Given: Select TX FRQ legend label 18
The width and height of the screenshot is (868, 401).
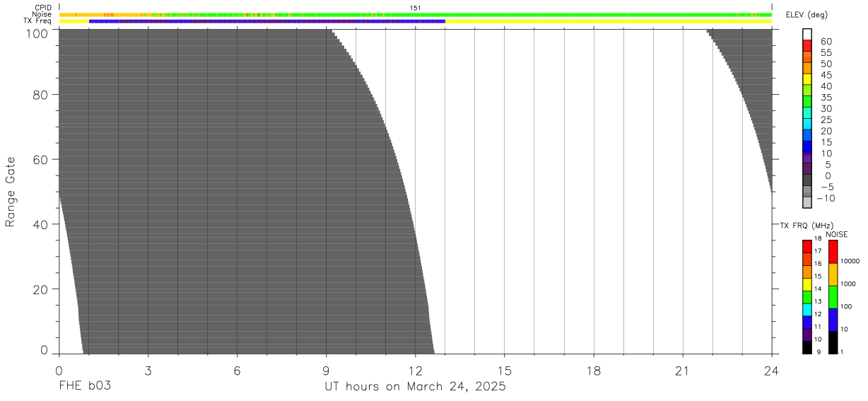Looking at the screenshot, I should click(816, 238).
